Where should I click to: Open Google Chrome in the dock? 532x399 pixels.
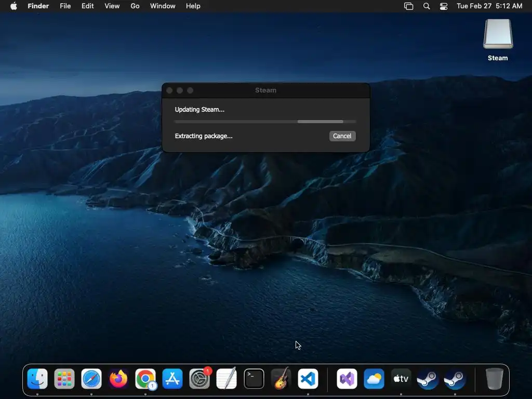[145, 379]
